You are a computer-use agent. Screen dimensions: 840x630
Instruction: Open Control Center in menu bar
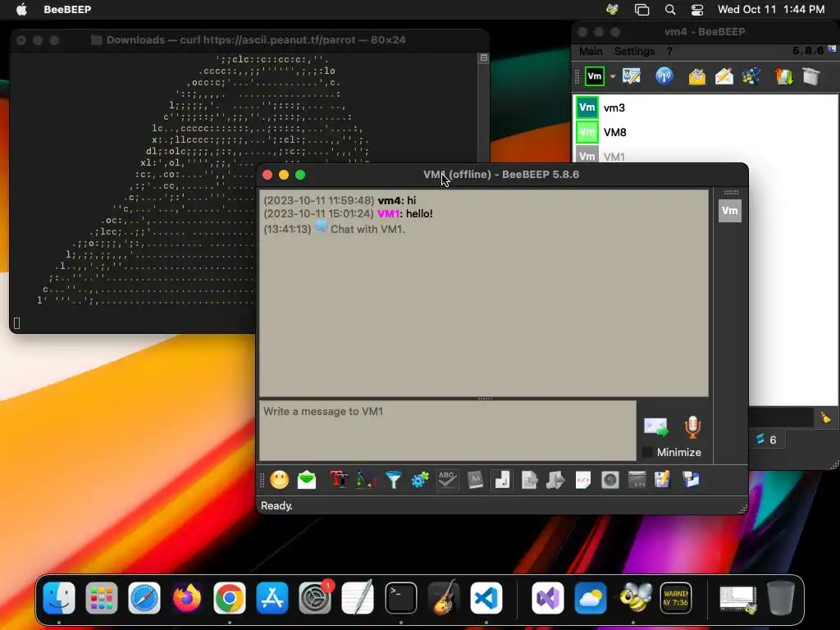(696, 10)
